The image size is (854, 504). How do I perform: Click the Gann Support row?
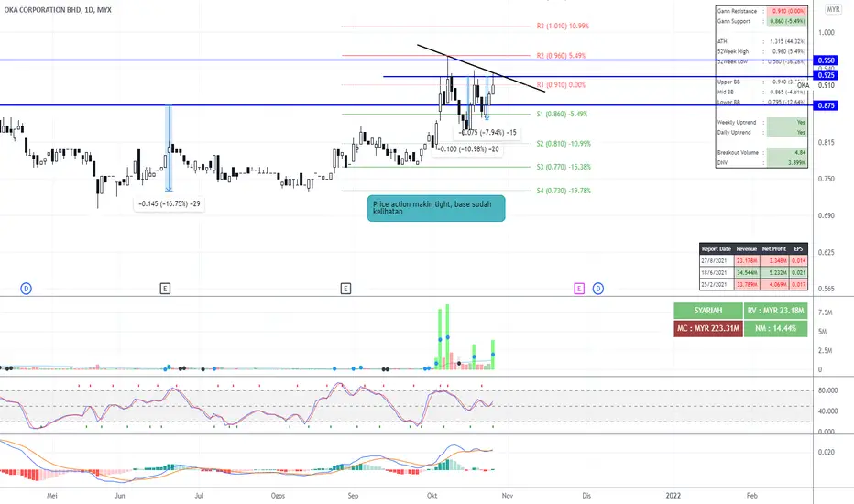[761, 21]
